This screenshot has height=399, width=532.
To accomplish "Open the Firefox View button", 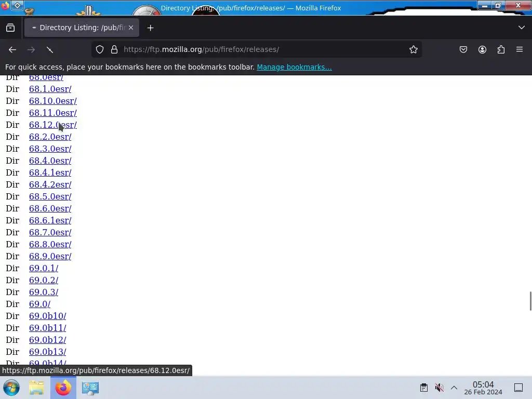I will (x=10, y=28).
